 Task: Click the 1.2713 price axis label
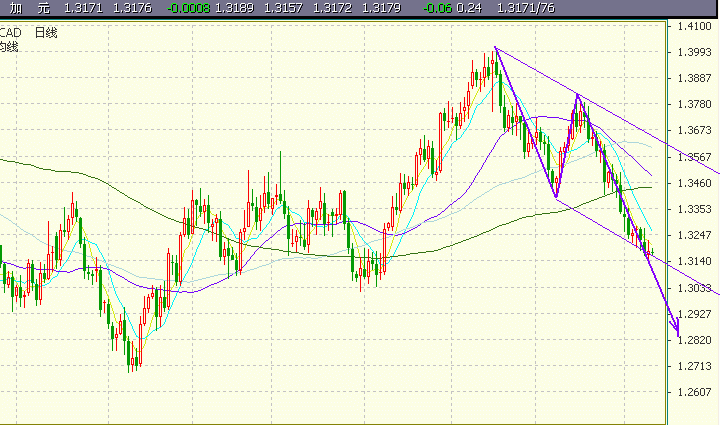(x=694, y=366)
